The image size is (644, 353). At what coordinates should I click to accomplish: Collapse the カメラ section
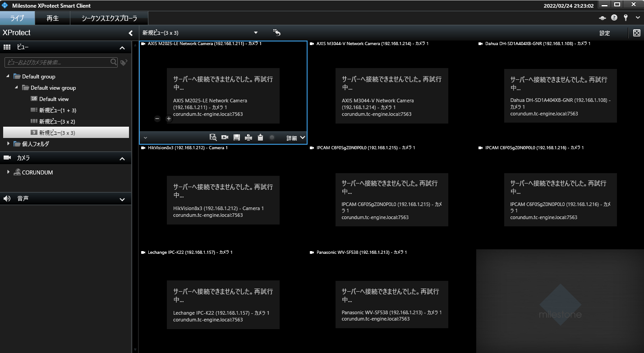122,159
